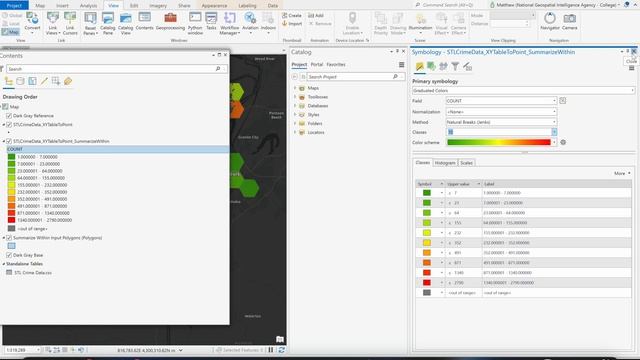Viewport: 640px width, 360px height.
Task: Switch to the Labeling ribbon tab
Action: pos(247,6)
